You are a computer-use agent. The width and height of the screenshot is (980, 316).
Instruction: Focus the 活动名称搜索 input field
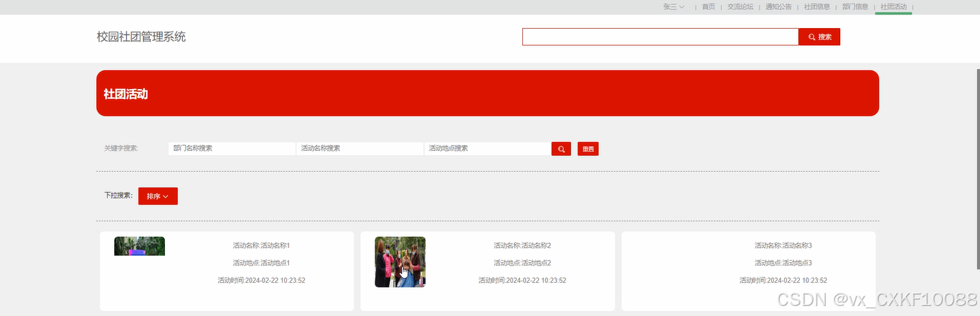pyautogui.click(x=359, y=149)
